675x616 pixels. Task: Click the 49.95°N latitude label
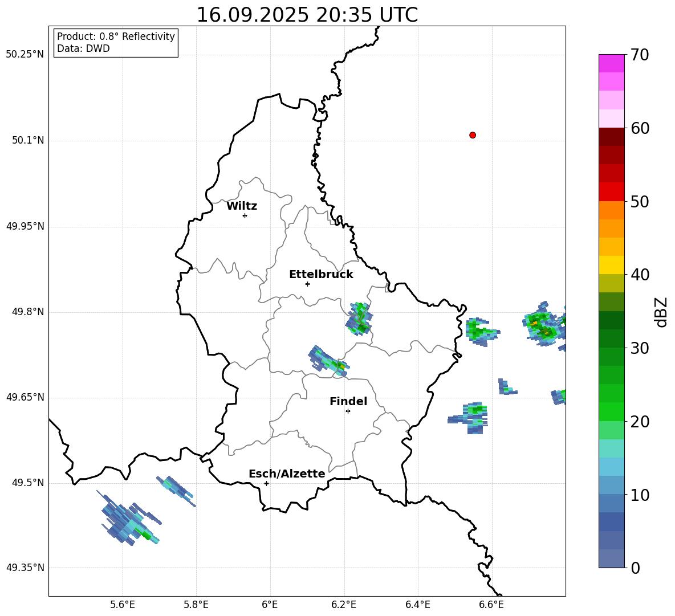click(25, 226)
